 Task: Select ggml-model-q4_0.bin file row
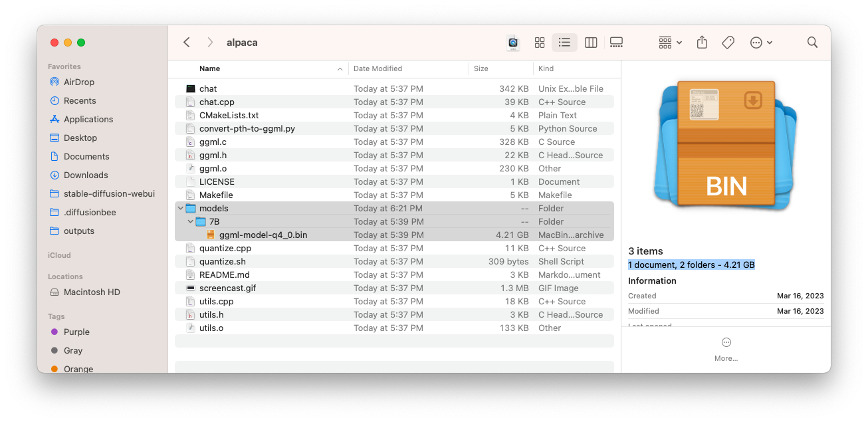point(263,235)
